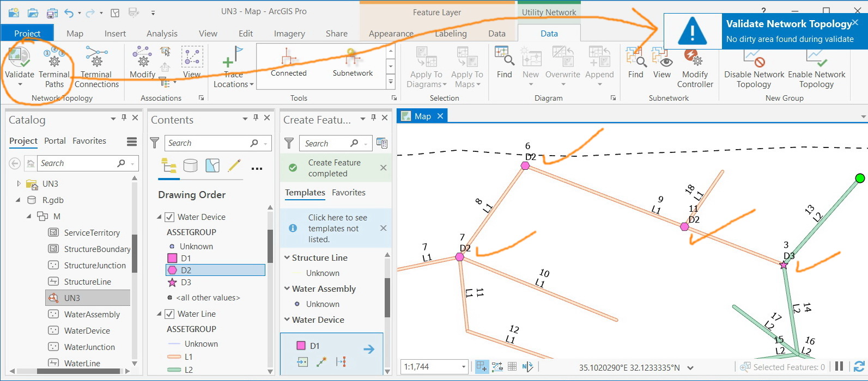The image size is (868, 381).
Task: Collapse Structure Line template group
Action: tap(287, 257)
